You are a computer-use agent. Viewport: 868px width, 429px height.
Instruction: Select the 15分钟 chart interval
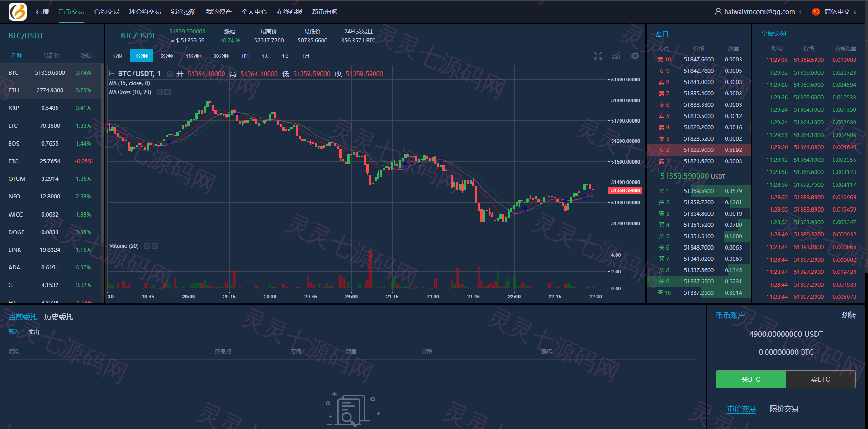coord(193,56)
